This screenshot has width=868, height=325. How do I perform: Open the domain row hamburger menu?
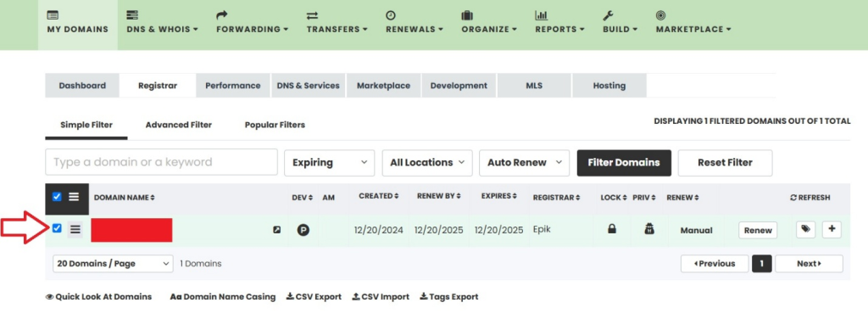click(75, 229)
